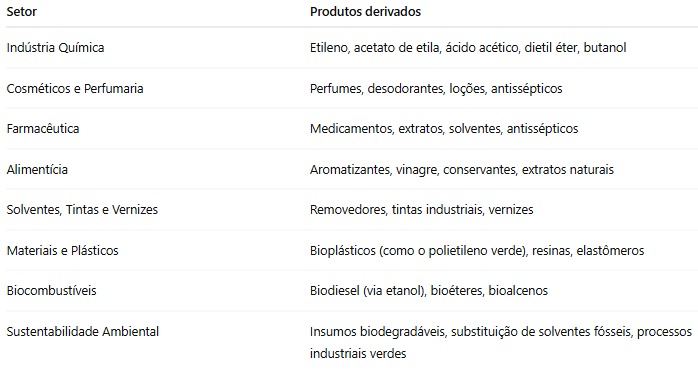Viewport: 698px width, 371px height.
Task: Select the Aromatizantes, vinagre, conservantes text
Action: [413, 170]
